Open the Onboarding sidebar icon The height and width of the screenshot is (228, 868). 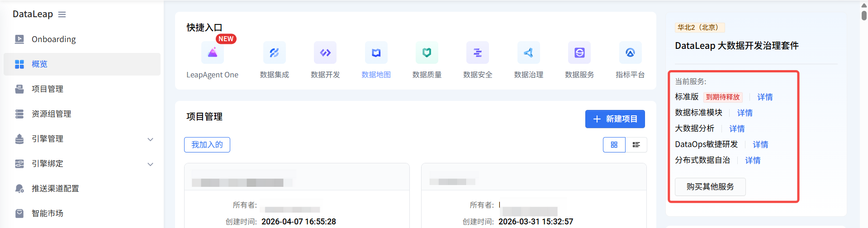(x=19, y=39)
